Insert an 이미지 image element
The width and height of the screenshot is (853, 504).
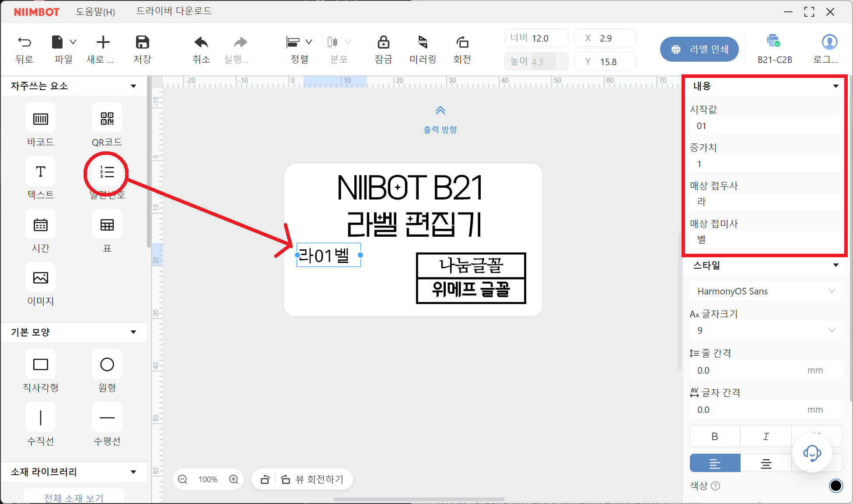click(41, 277)
